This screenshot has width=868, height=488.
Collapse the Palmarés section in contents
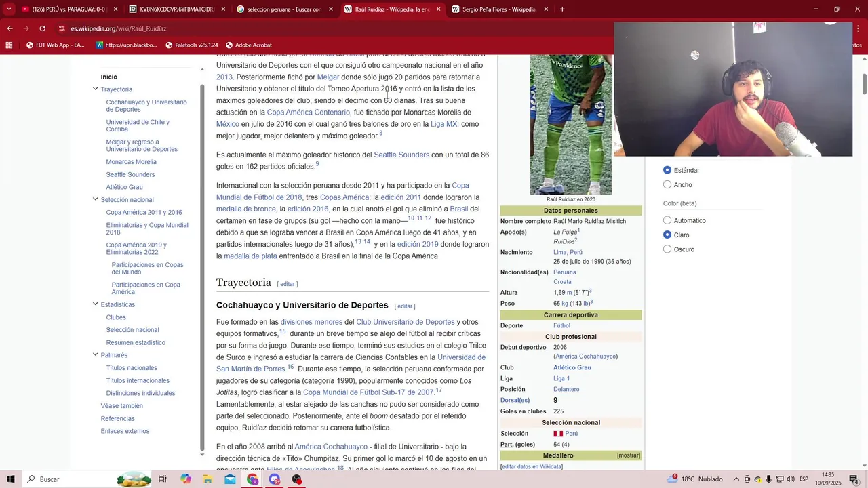coord(96,354)
